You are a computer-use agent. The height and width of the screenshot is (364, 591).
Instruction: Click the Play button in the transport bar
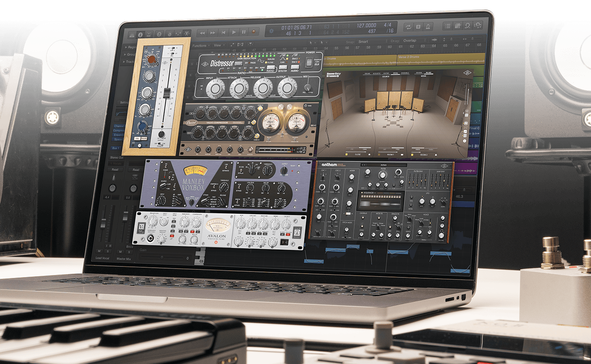click(x=233, y=32)
